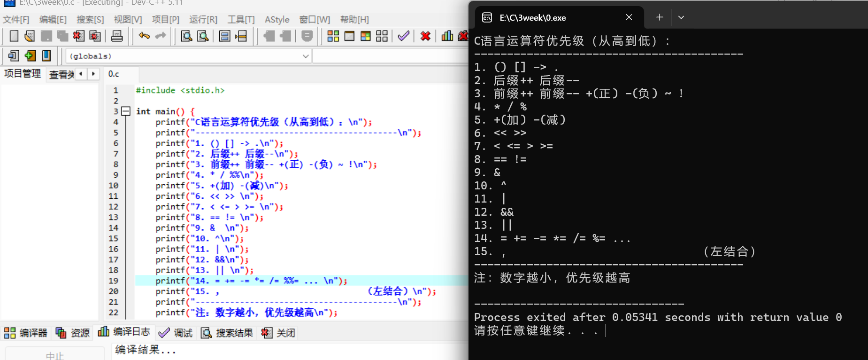Open the (globals) scope dropdown
The image size is (868, 360).
pos(188,56)
